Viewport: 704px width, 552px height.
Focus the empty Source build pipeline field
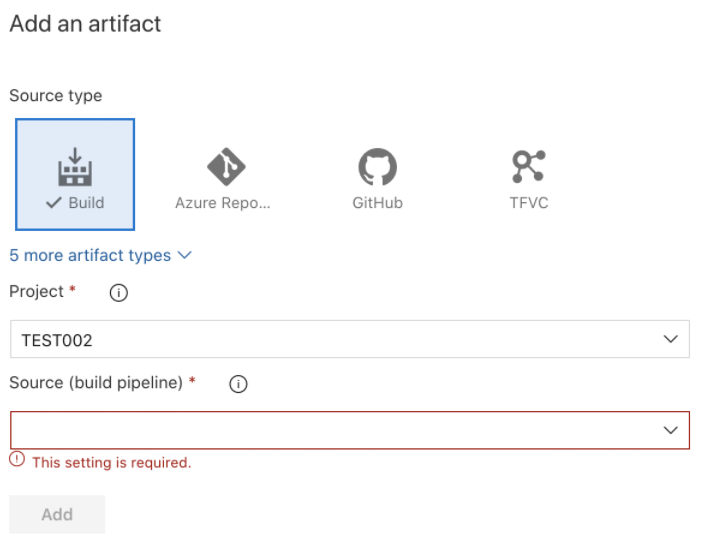(x=350, y=430)
